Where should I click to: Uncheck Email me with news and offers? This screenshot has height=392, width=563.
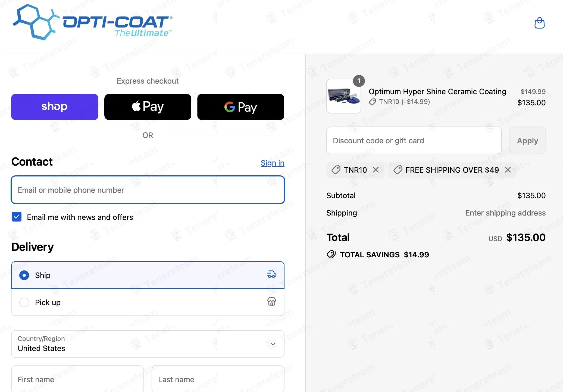[17, 217]
